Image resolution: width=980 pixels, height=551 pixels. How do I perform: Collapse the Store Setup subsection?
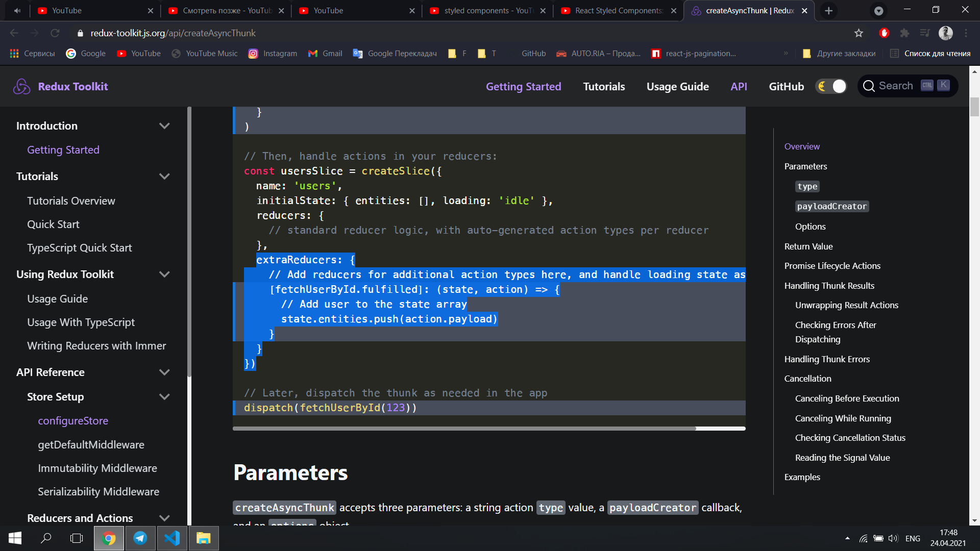(x=164, y=397)
